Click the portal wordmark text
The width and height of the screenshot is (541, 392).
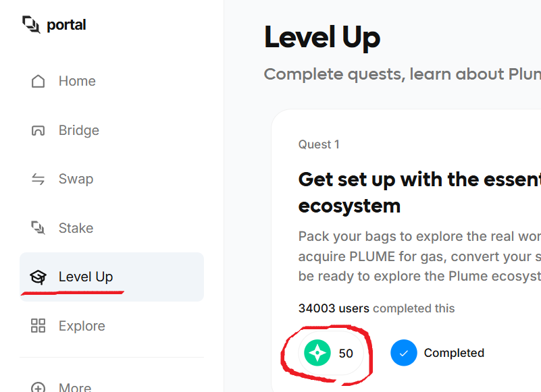tap(66, 25)
